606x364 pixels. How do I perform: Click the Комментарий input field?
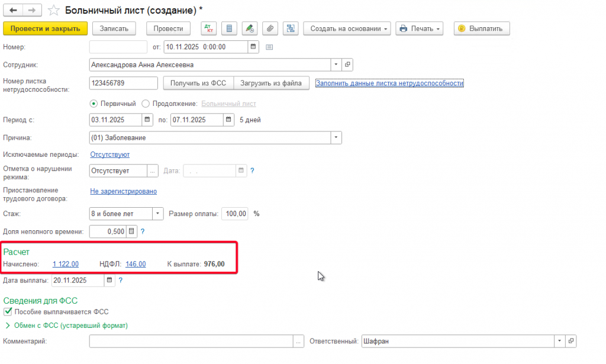[x=191, y=341]
